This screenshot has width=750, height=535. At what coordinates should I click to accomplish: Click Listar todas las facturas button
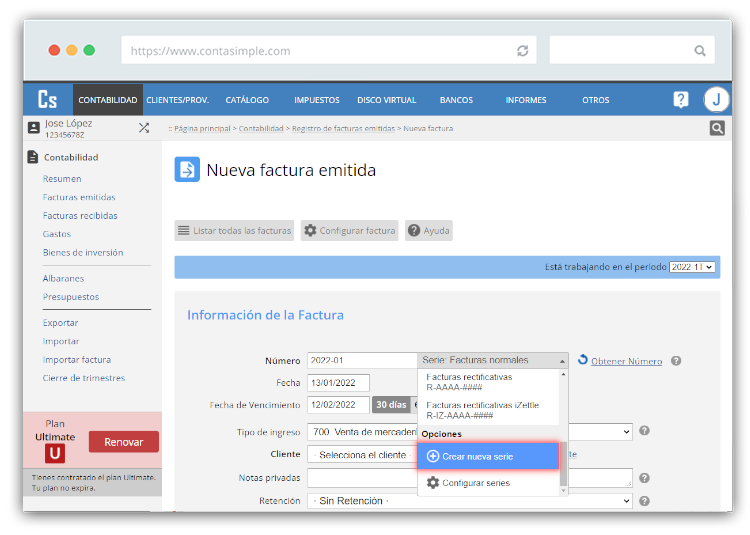click(x=235, y=231)
